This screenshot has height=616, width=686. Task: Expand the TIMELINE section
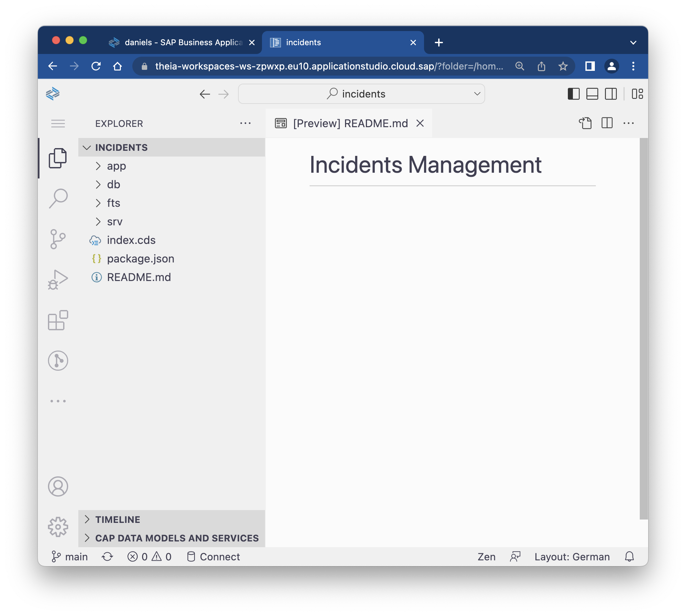[x=171, y=520]
